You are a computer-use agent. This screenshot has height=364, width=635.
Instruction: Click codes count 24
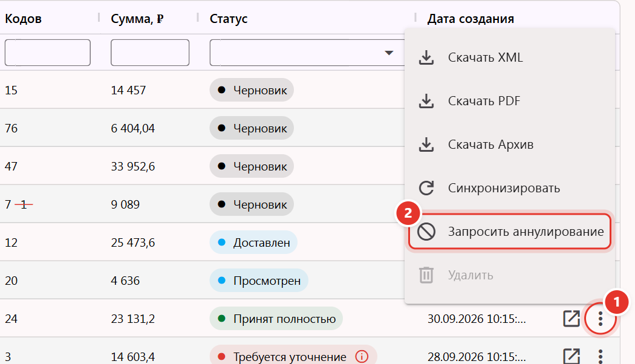pyautogui.click(x=11, y=319)
